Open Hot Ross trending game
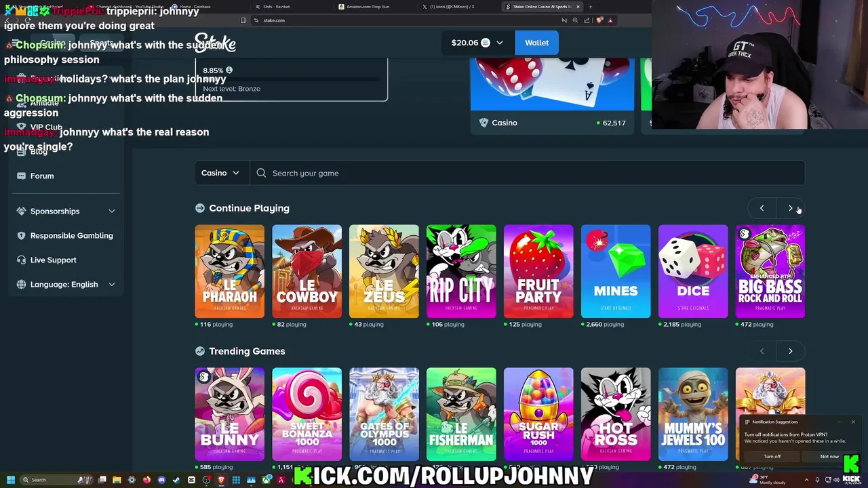 pos(616,414)
